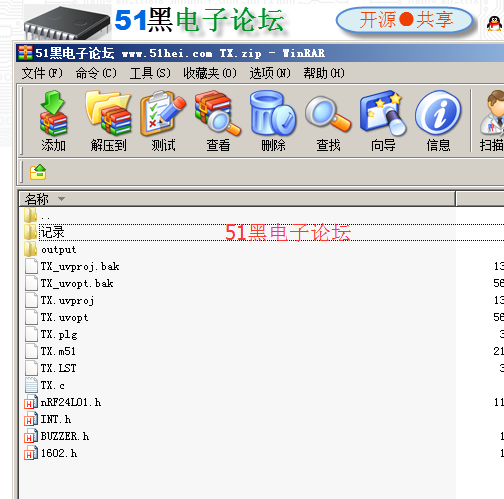The width and height of the screenshot is (504, 499).
Task: Click the TX.LST file icon
Action: pyautogui.click(x=31, y=368)
